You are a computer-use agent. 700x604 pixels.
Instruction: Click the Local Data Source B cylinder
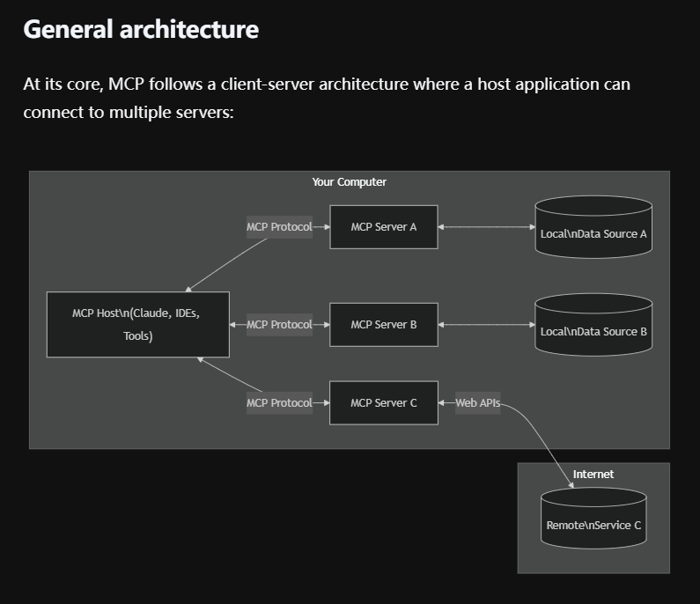point(593,325)
